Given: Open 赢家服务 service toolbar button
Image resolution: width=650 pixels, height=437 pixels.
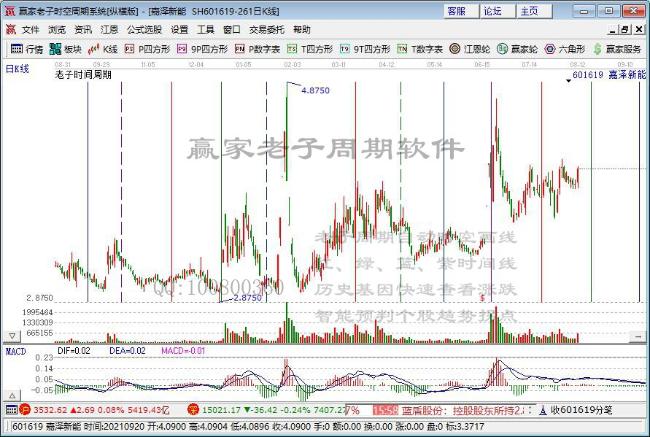Looking at the screenshot, I should [x=617, y=49].
